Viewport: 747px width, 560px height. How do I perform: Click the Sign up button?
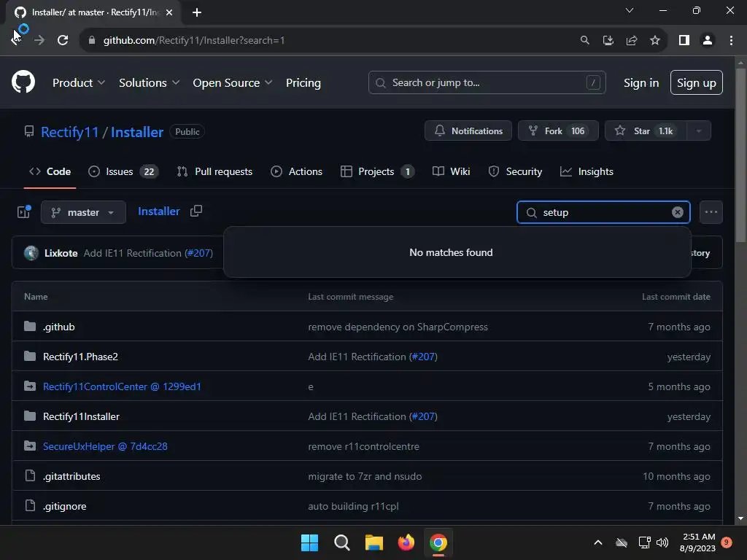(696, 82)
